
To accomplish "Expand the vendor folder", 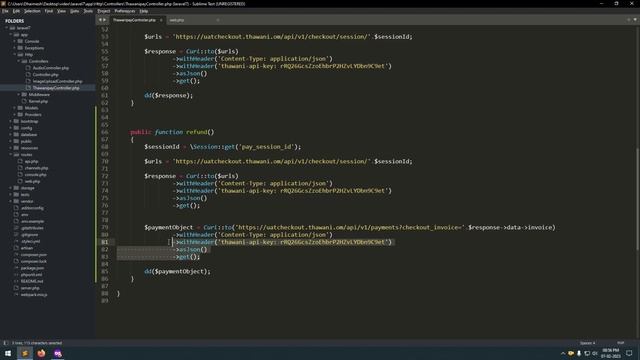I will [x=11, y=201].
